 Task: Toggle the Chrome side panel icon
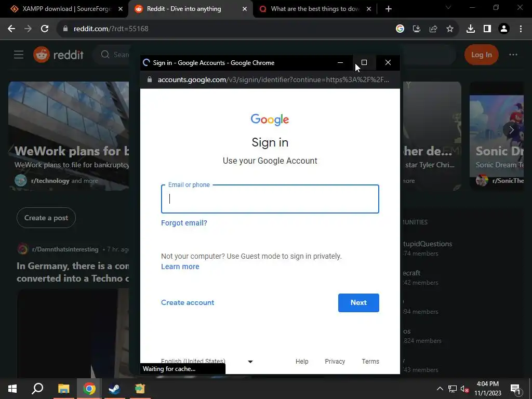[x=487, y=29]
